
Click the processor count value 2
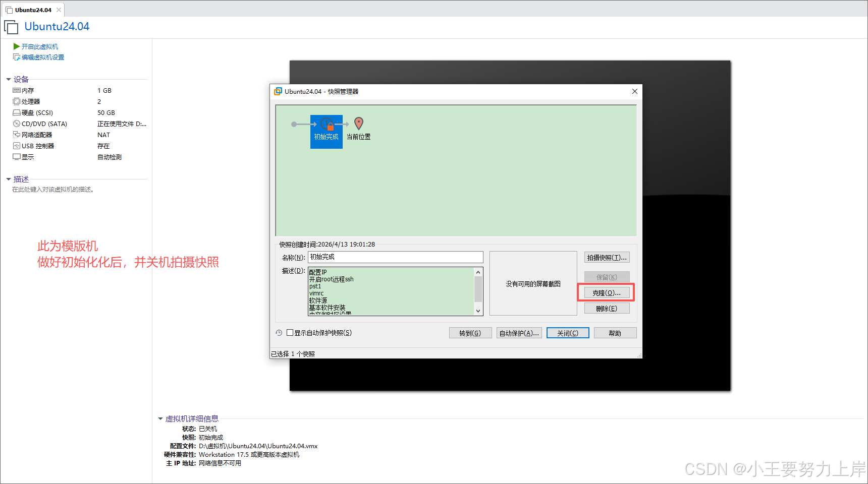click(99, 102)
